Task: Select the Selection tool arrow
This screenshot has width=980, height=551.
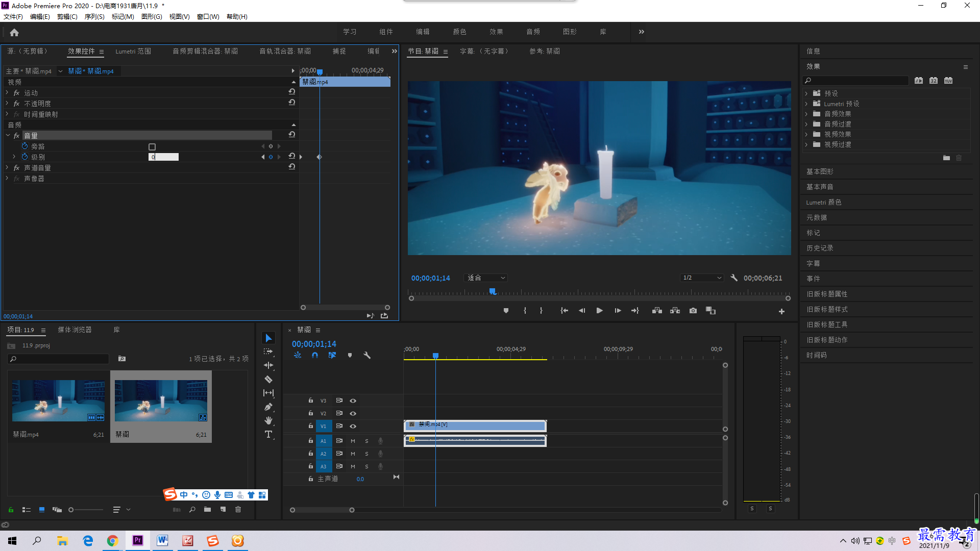Action: pyautogui.click(x=268, y=338)
